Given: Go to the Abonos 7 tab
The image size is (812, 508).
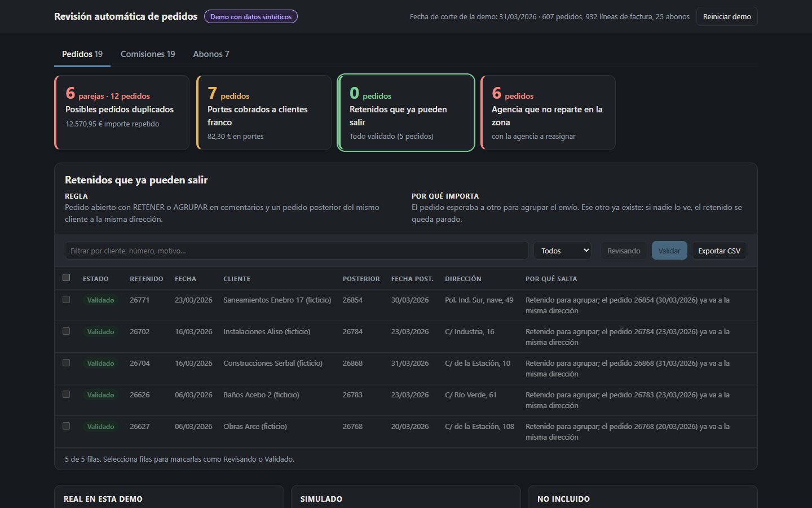Looking at the screenshot, I should pos(211,54).
